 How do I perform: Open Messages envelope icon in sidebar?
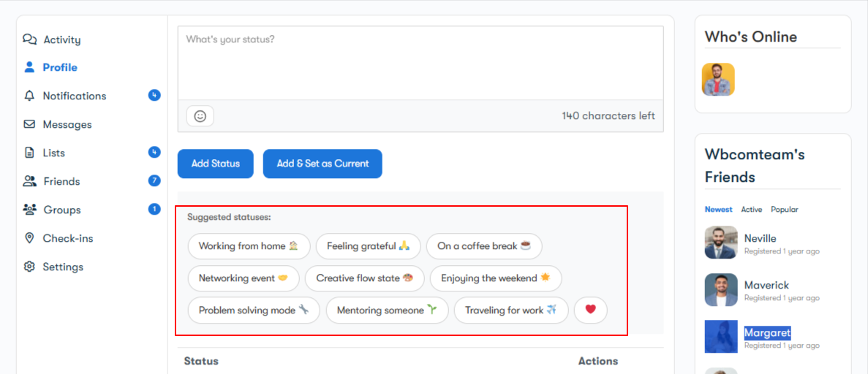click(29, 124)
